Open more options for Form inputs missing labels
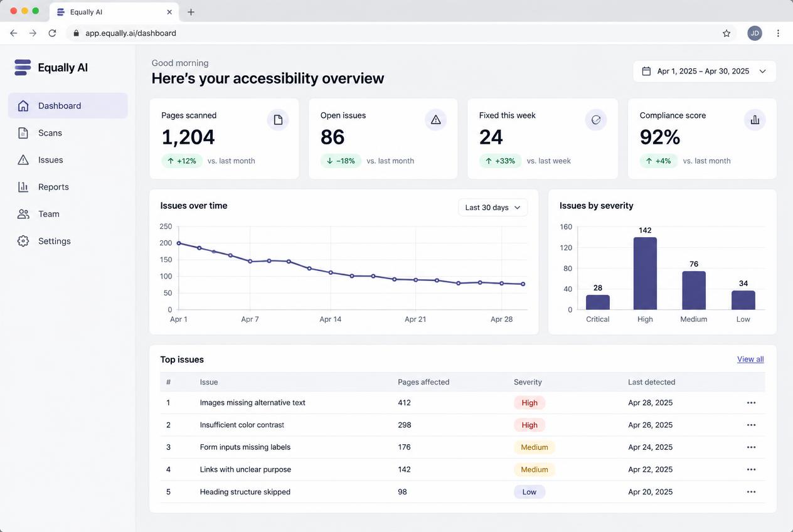793x532 pixels. (x=751, y=447)
